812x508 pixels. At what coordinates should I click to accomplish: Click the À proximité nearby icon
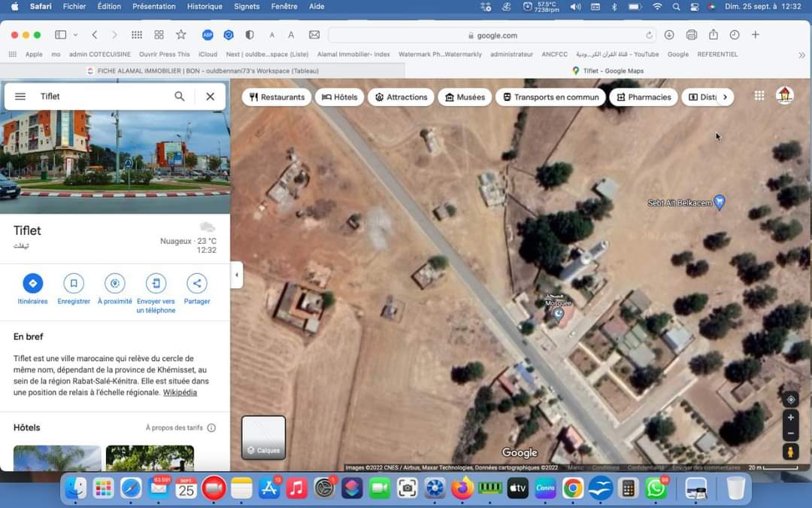pos(114,284)
